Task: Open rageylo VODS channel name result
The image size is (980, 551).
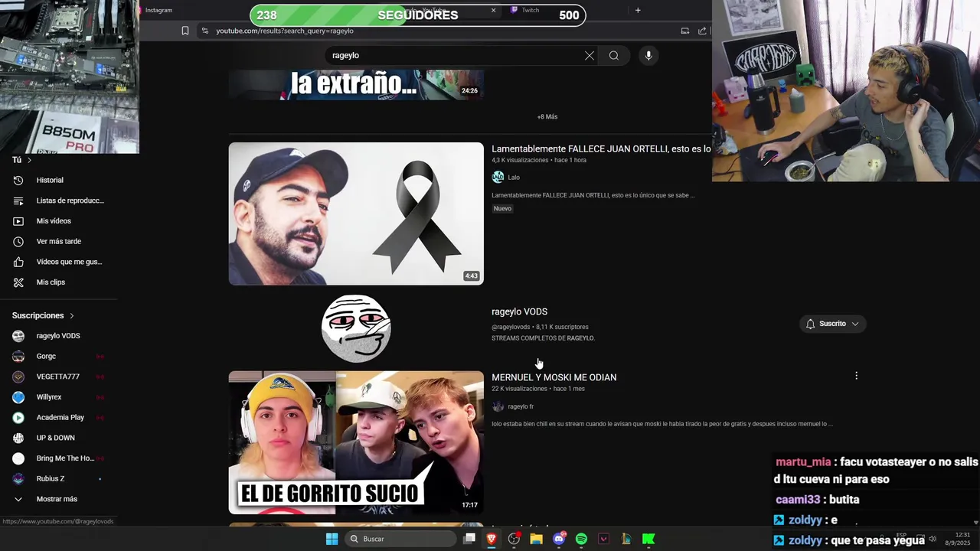Action: coord(519,311)
